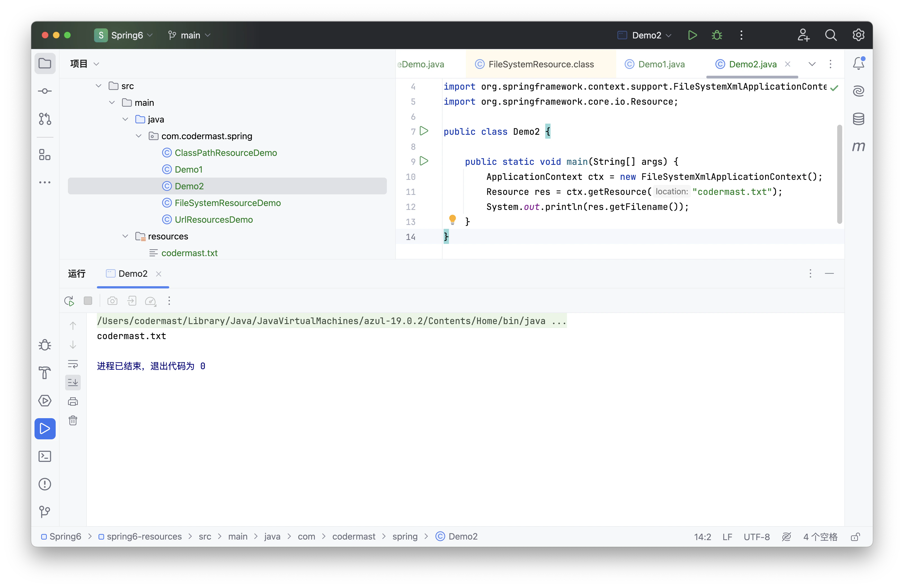Toggle soft-wrap in console output
The width and height of the screenshot is (904, 588).
coord(73,364)
